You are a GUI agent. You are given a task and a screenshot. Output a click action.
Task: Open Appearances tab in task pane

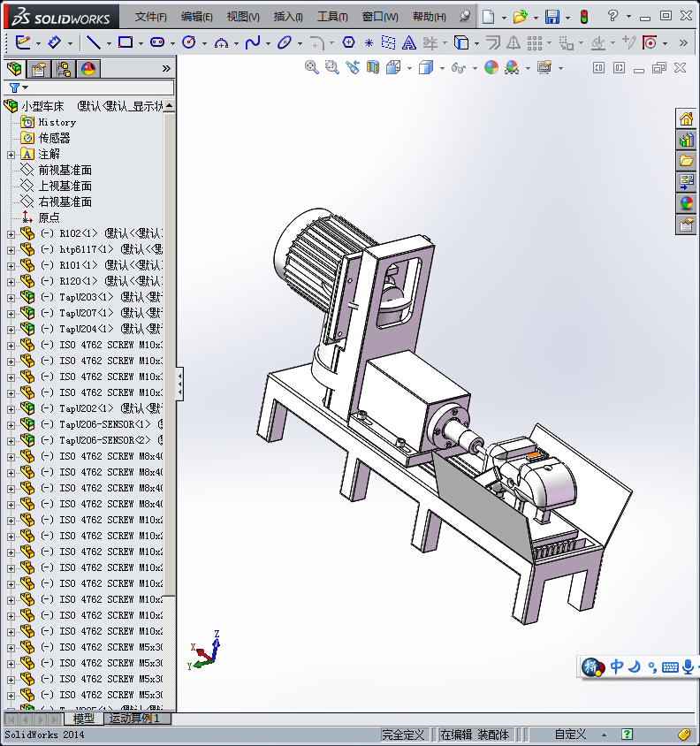point(686,203)
